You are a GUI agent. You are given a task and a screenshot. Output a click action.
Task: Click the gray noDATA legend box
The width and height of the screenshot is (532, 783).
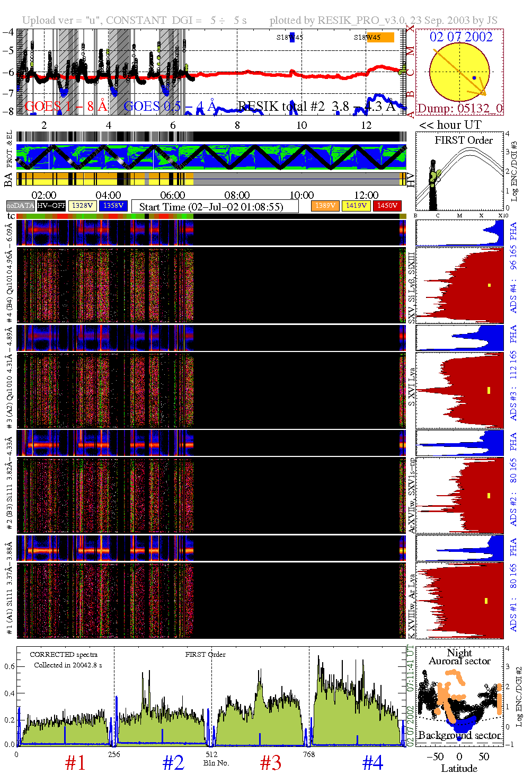[21, 206]
